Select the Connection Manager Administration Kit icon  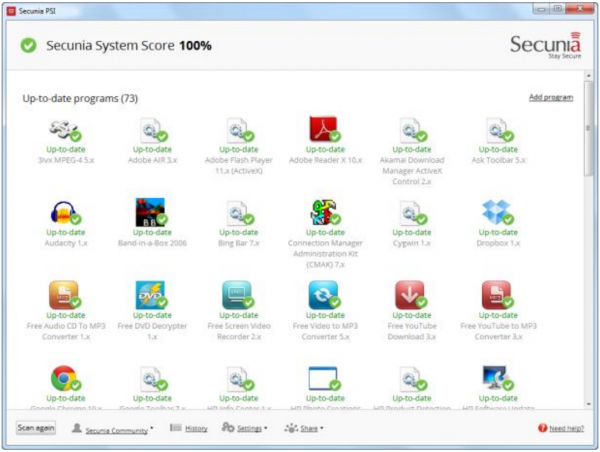coord(323,212)
